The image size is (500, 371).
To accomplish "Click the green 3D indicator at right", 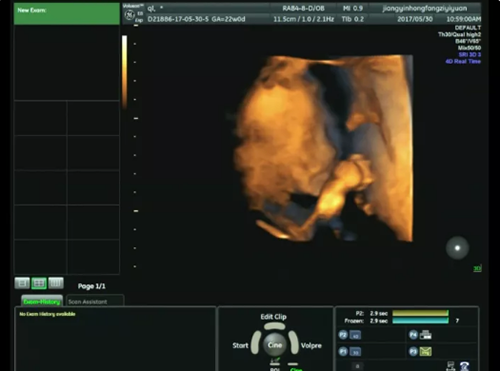I will [477, 268].
